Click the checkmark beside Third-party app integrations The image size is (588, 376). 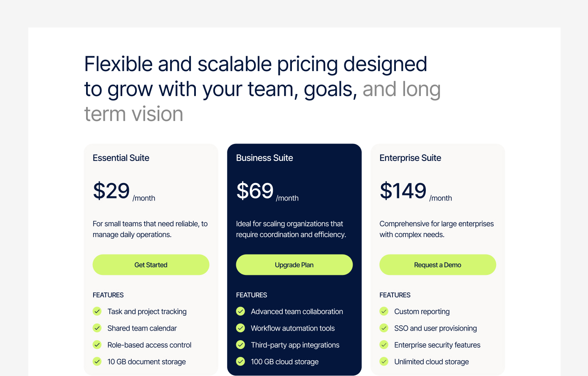click(x=240, y=345)
